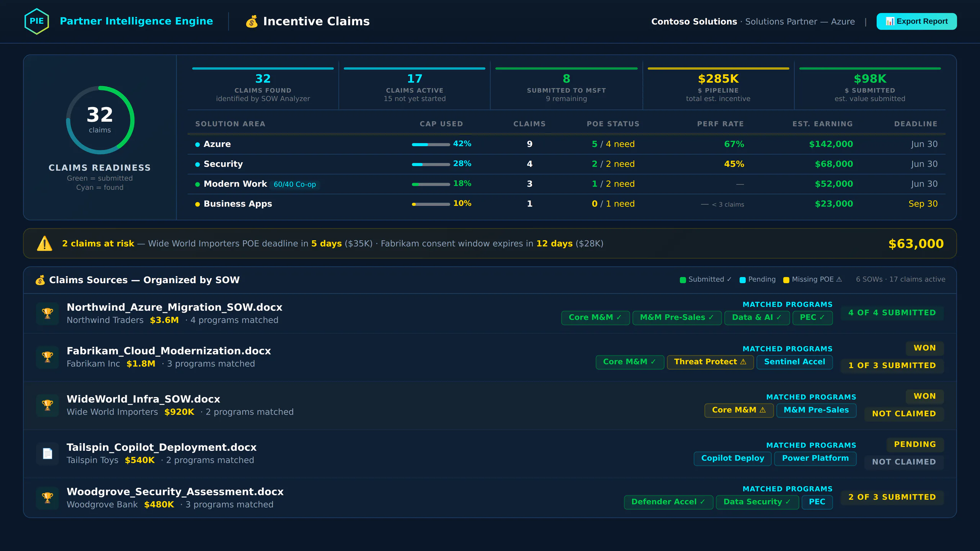
Task: Click the at-risk warning triangle icon
Action: [44, 244]
